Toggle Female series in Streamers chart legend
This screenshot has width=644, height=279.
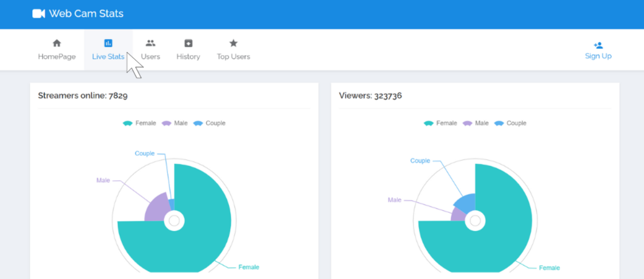(x=139, y=123)
